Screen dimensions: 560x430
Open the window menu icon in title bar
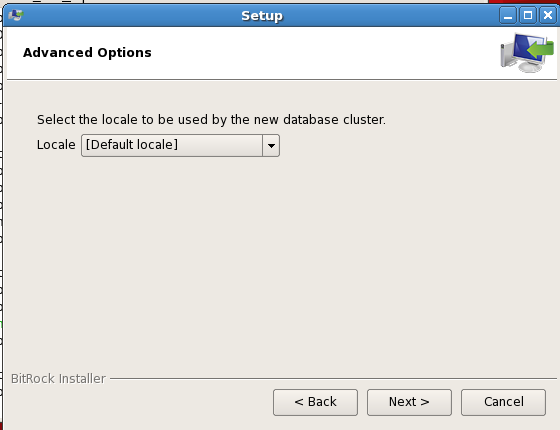pos(16,15)
